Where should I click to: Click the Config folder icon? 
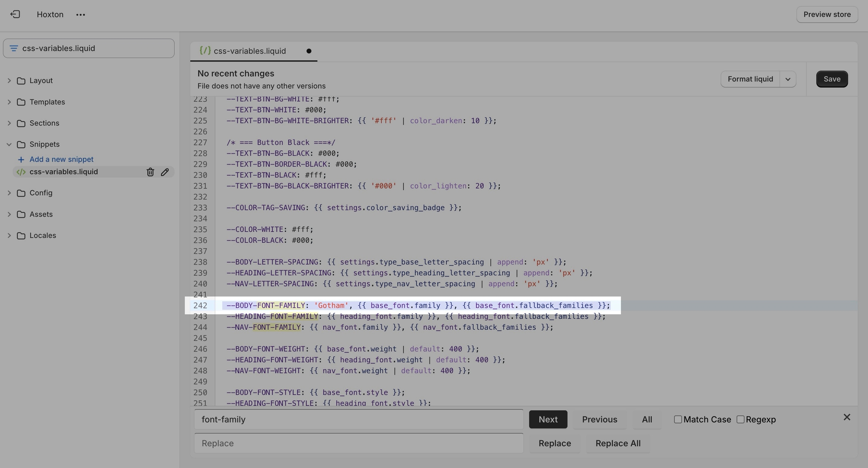[21, 193]
